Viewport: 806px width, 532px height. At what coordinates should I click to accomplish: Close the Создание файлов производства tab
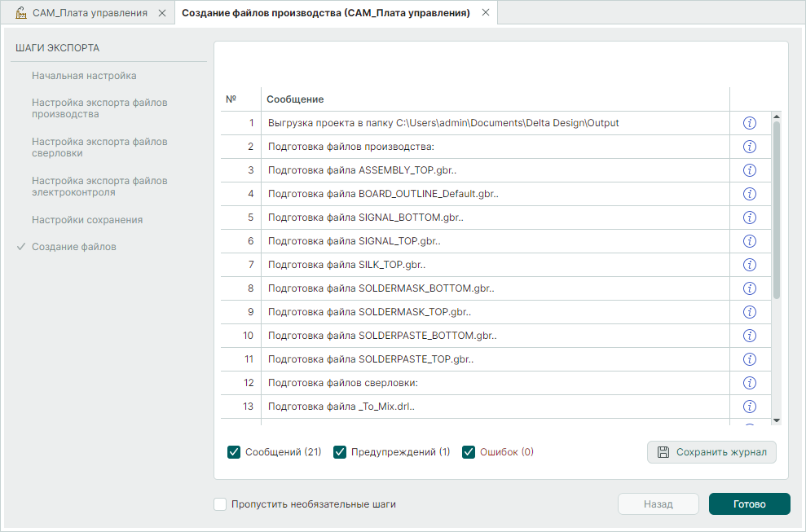(x=486, y=13)
